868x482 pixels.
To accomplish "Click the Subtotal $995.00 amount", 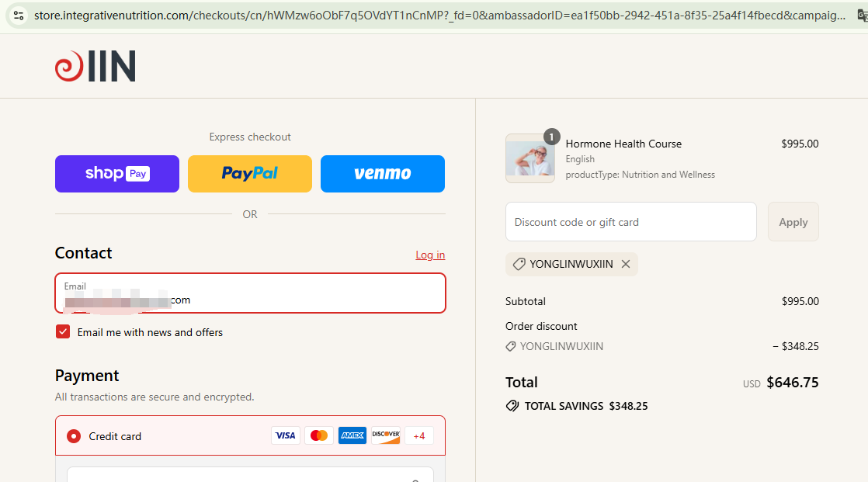I will [x=800, y=302].
